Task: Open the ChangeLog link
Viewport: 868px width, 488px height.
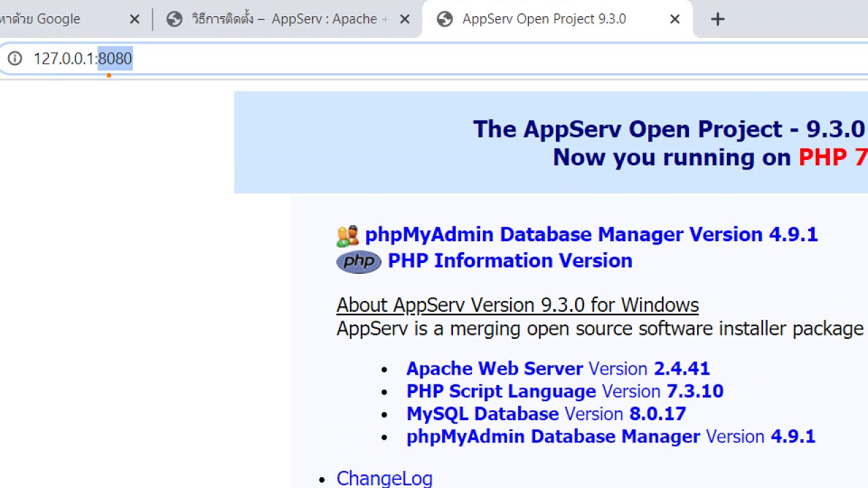Action: (384, 479)
